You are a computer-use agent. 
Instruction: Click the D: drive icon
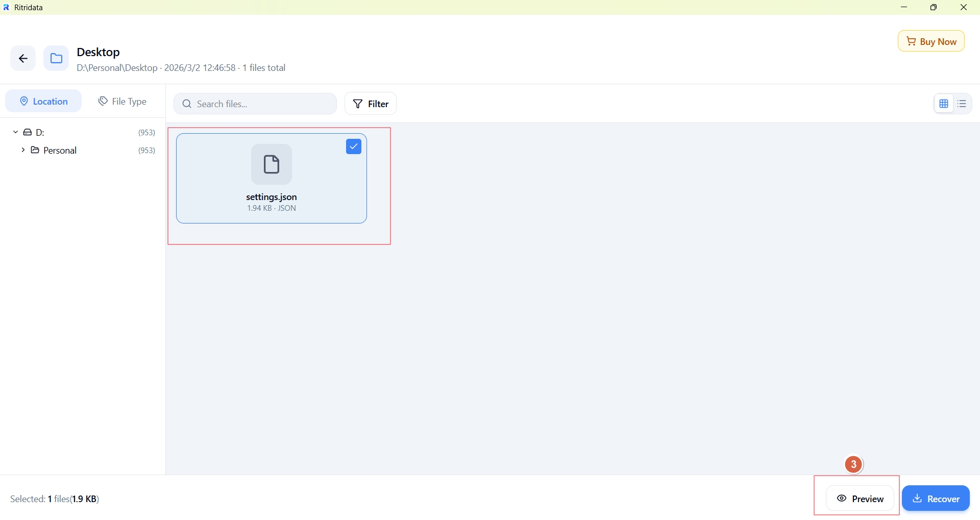pyautogui.click(x=28, y=133)
